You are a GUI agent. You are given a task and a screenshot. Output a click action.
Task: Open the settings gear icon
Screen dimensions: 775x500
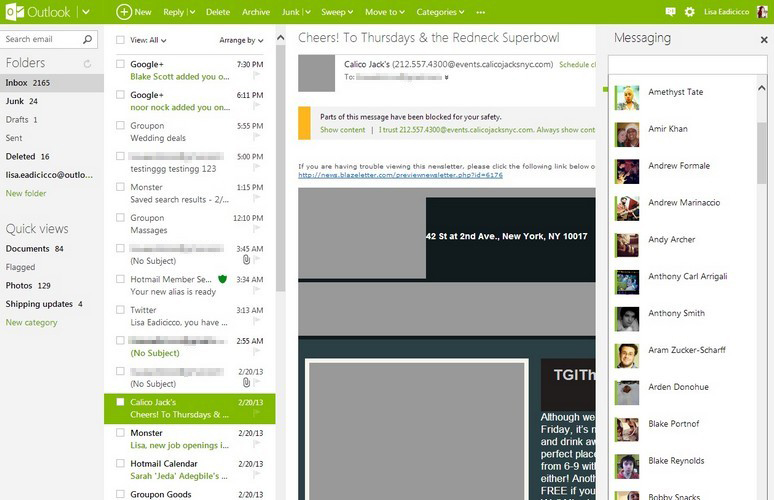coord(689,12)
